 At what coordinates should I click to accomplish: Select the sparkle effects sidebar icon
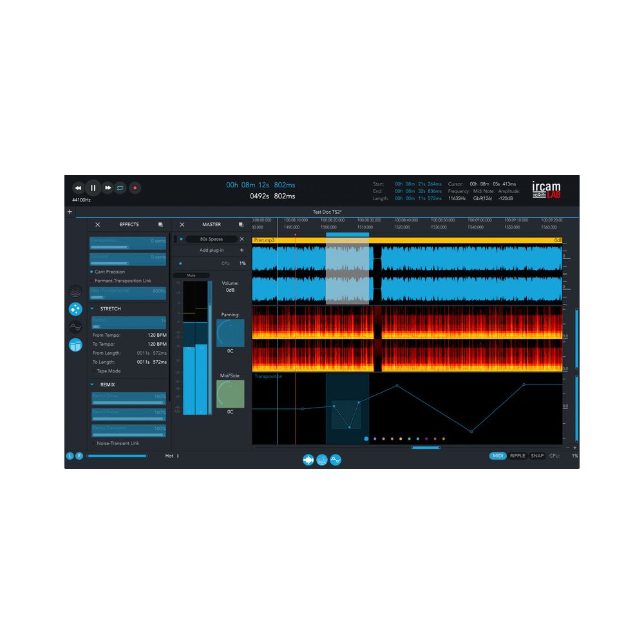75,309
